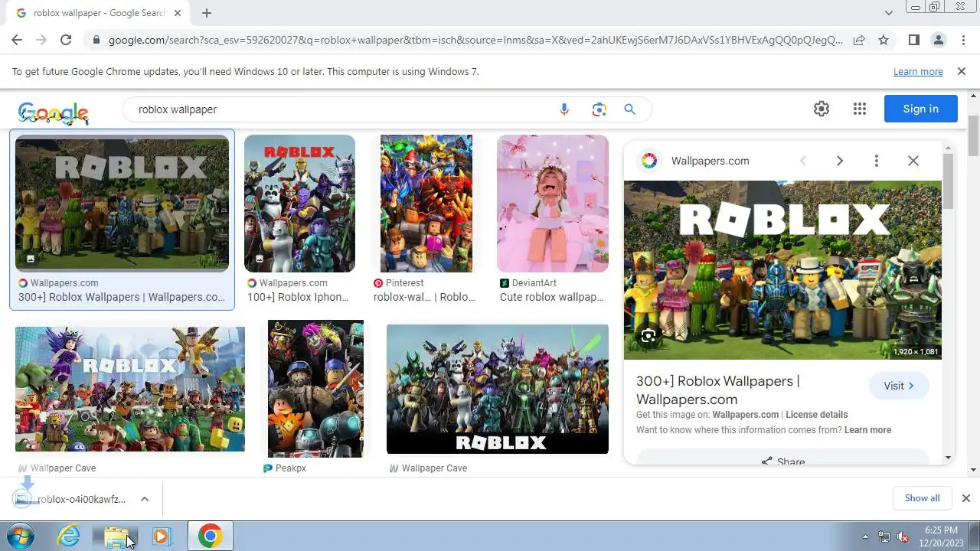Go to next image in preview panel
The height and width of the screenshot is (551, 980).
coord(839,161)
